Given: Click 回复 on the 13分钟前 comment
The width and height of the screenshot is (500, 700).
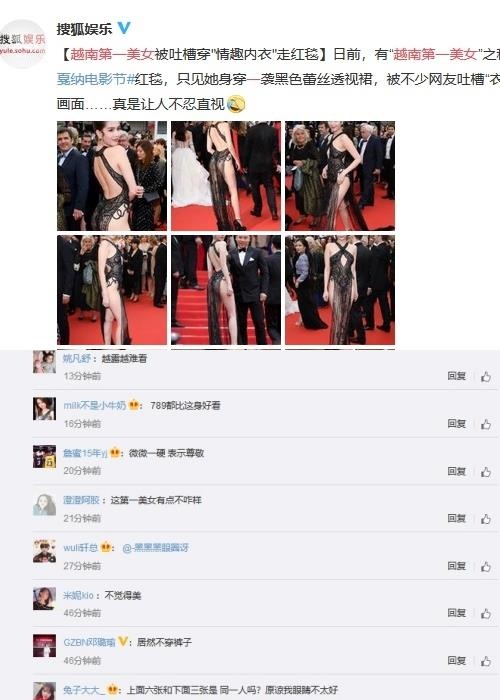Looking at the screenshot, I should pos(457,376).
